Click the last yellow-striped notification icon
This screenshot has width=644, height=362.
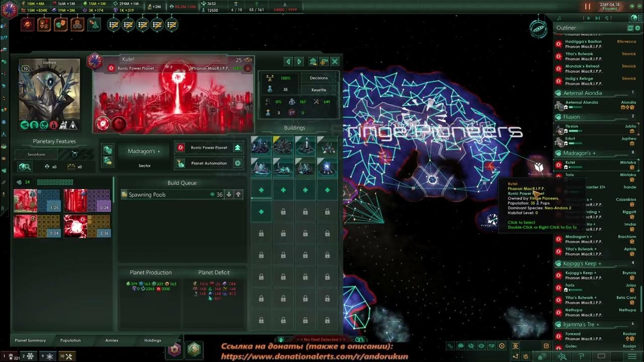point(172,24)
